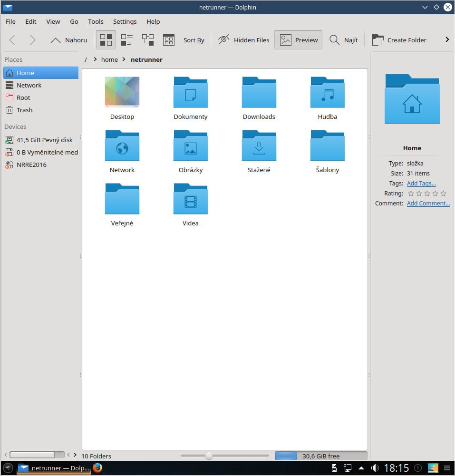Open the window menu icon in title bar
This screenshot has width=455, height=476.
coord(8,7)
